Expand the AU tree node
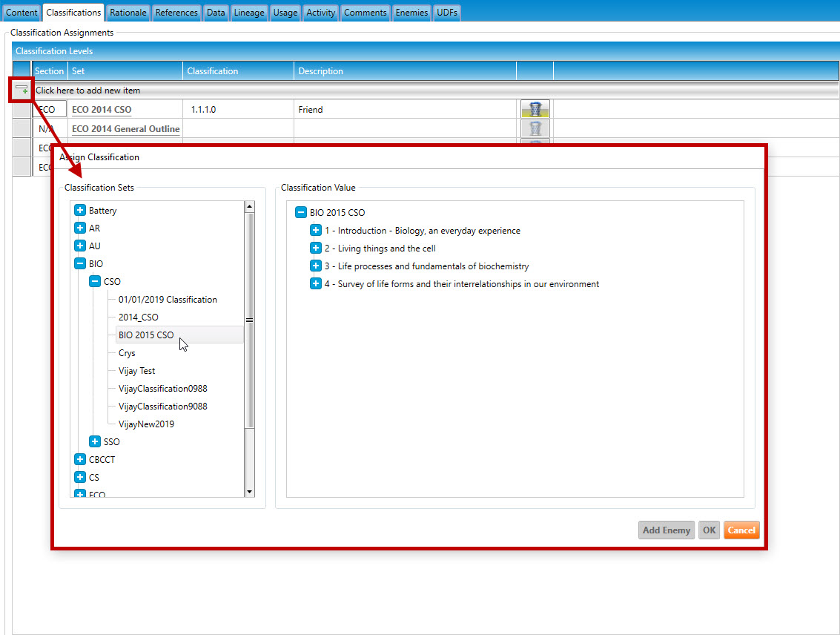The height and width of the screenshot is (635, 840). tap(80, 246)
